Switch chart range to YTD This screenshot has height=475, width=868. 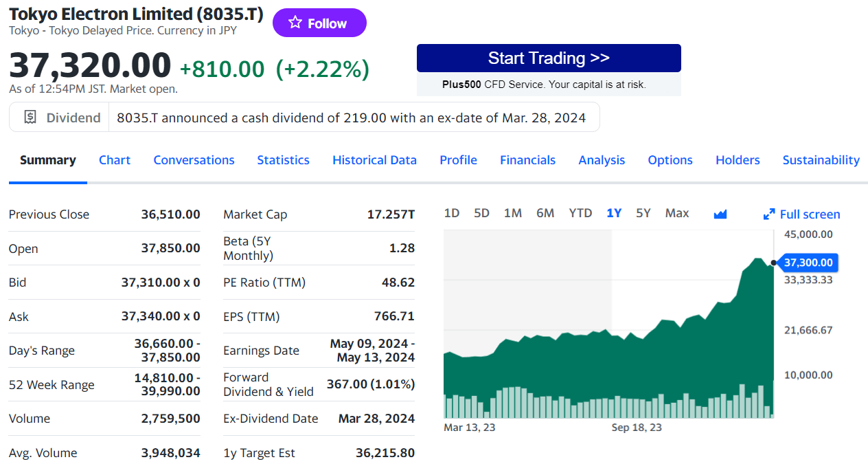click(x=580, y=213)
